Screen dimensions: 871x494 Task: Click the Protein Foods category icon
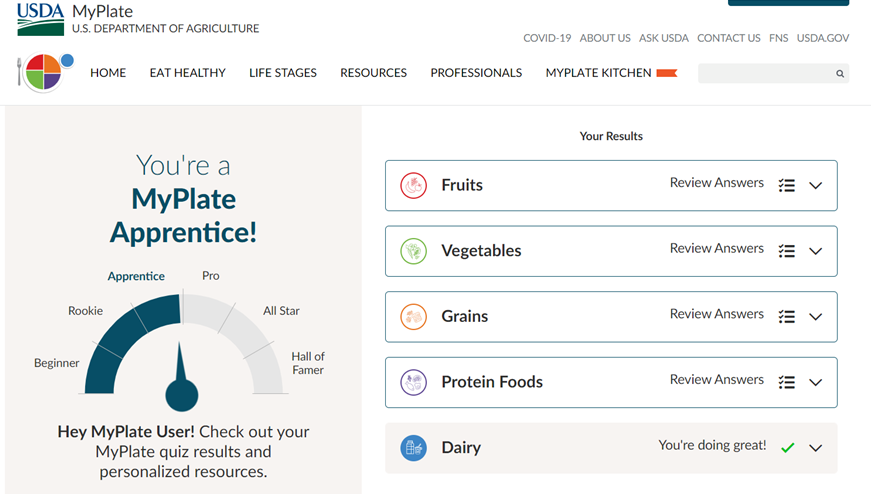414,382
